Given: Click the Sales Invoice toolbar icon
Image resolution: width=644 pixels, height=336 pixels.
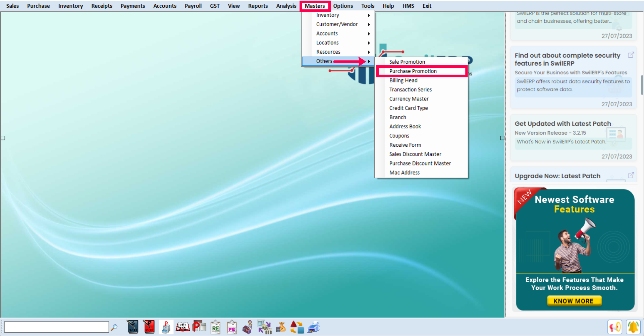Looking at the screenshot, I should point(132,327).
